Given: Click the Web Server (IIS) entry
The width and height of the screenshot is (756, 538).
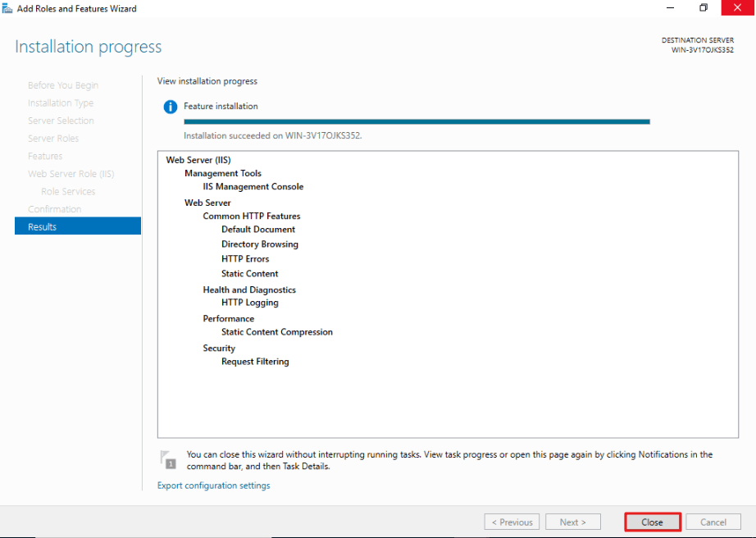Looking at the screenshot, I should pyautogui.click(x=198, y=160).
